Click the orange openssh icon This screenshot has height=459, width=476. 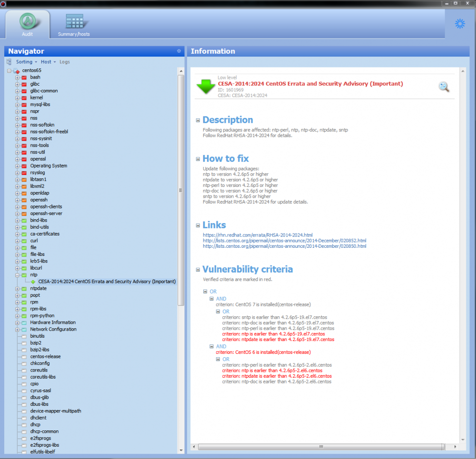click(24, 200)
